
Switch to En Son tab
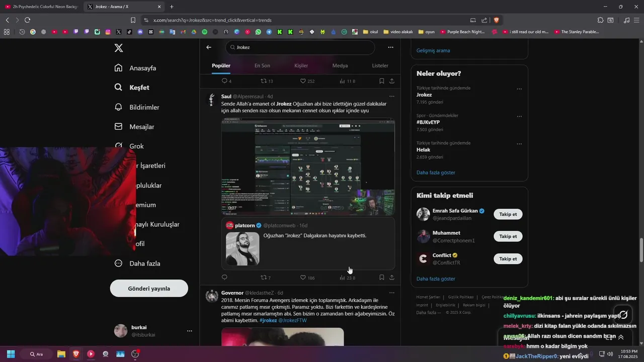click(262, 65)
